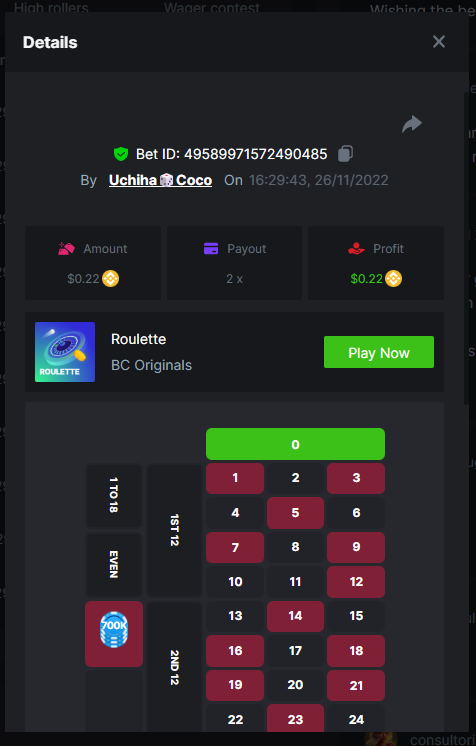Viewport: 476px width, 746px height.
Task: Select the 1 TO 18 bet
Action: pyautogui.click(x=113, y=495)
